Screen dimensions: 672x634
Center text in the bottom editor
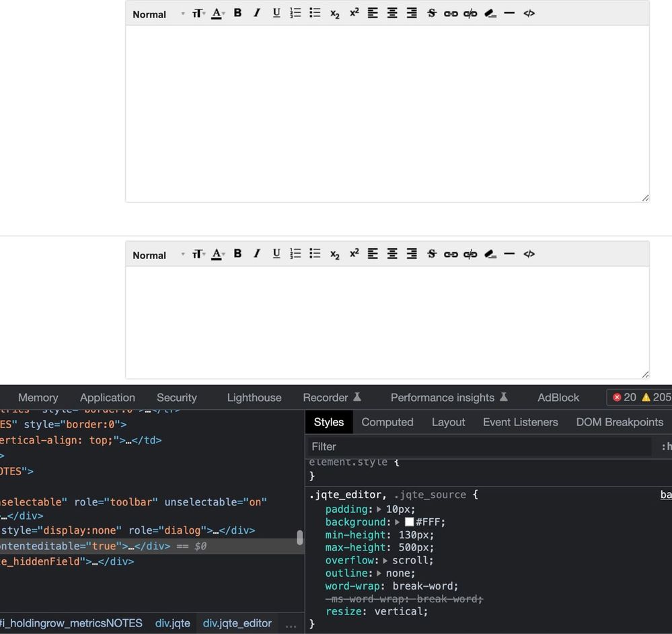392,254
